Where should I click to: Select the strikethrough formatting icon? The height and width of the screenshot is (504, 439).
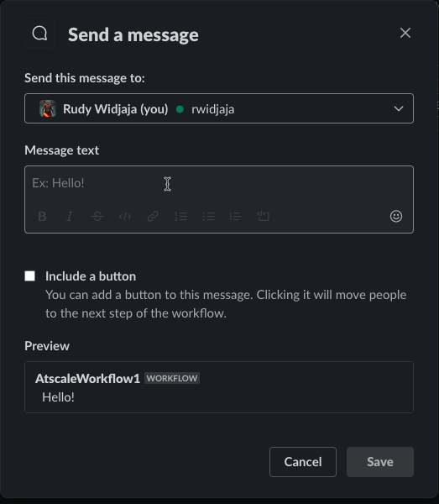pos(97,217)
